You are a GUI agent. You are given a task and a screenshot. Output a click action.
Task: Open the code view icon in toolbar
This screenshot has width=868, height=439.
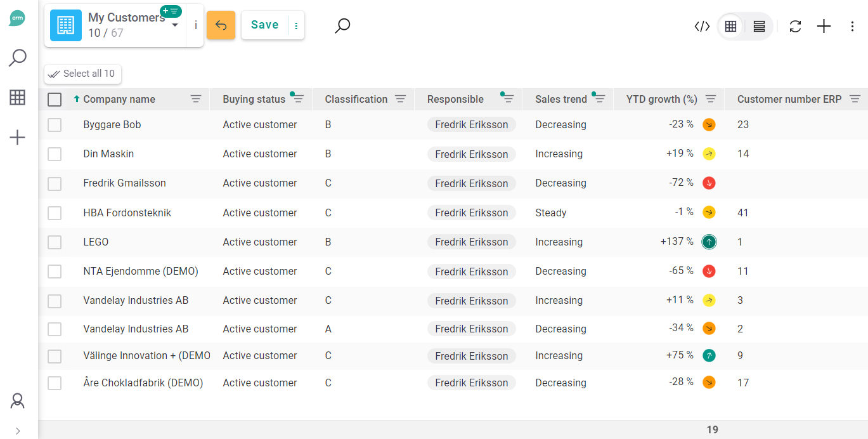click(x=702, y=27)
